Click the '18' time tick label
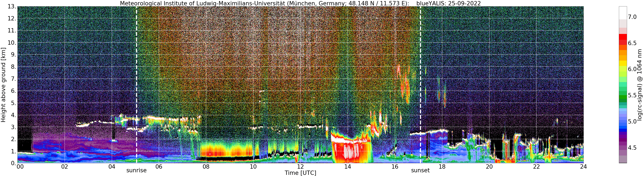The height and width of the screenshot is (177, 644). [442, 166]
